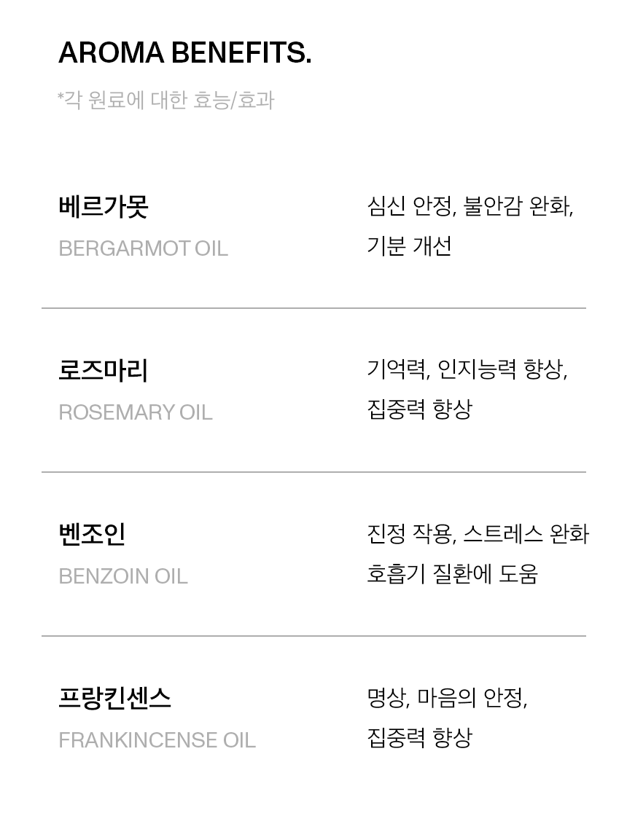Click the 프랑킨센스 ingredient name
Image resolution: width=627 pixels, height=840 pixels.
pyautogui.click(x=114, y=698)
